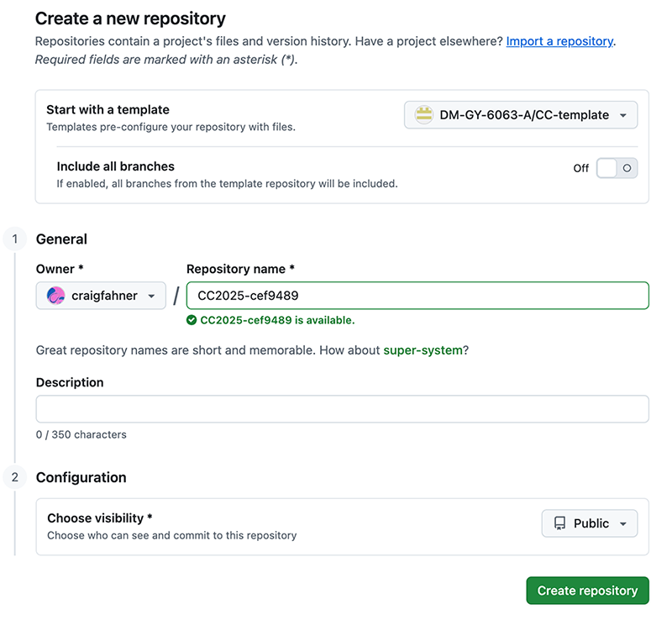Expand the Owner dropdown caret

click(151, 296)
